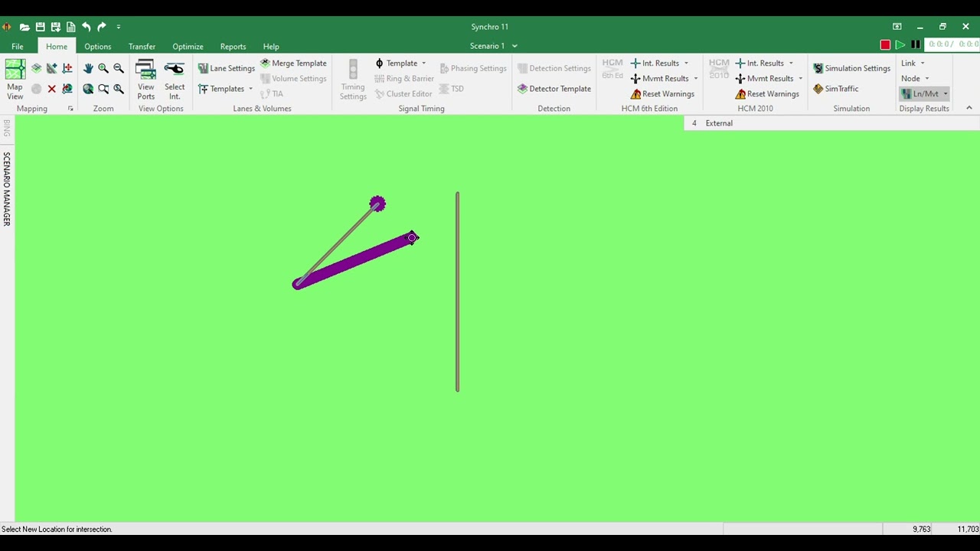Open Lane Settings
Image resolution: width=980 pixels, height=551 pixels.
click(226, 68)
